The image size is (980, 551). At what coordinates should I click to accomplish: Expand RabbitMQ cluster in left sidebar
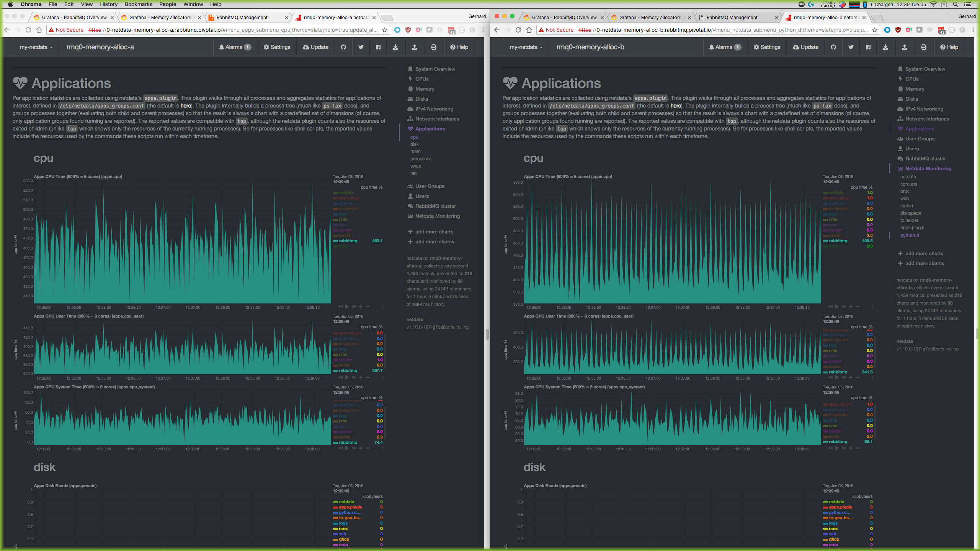[x=436, y=206]
